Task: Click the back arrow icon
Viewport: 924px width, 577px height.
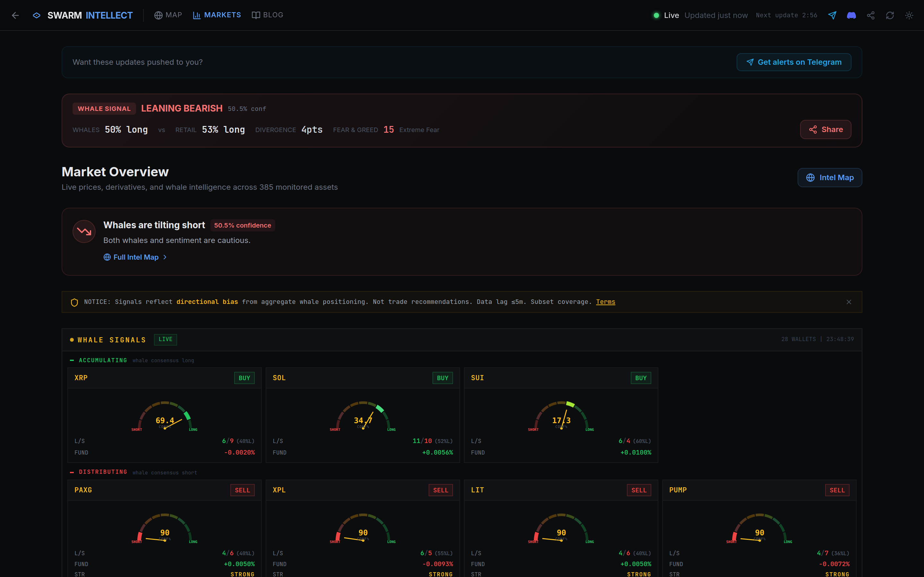Action: pos(15,15)
